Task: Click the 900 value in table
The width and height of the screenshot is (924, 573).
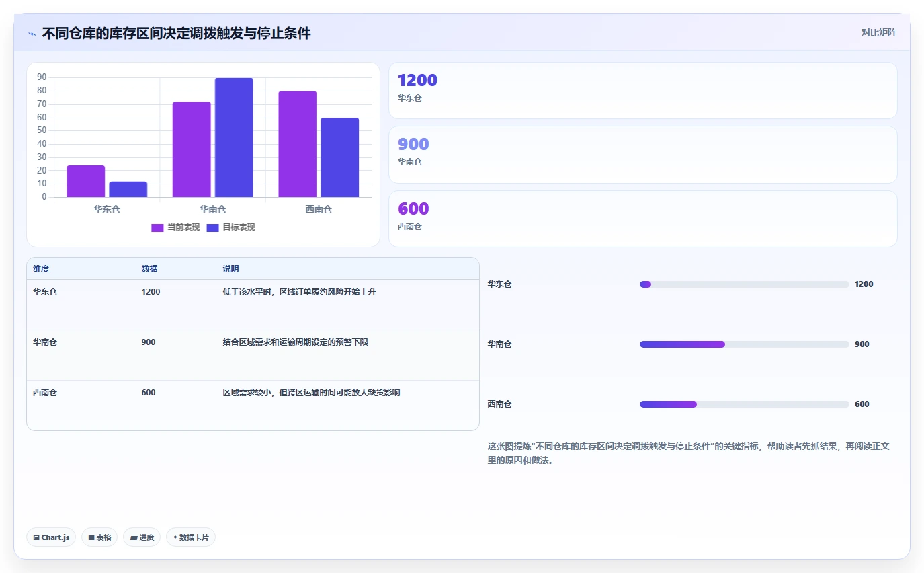Action: point(149,342)
